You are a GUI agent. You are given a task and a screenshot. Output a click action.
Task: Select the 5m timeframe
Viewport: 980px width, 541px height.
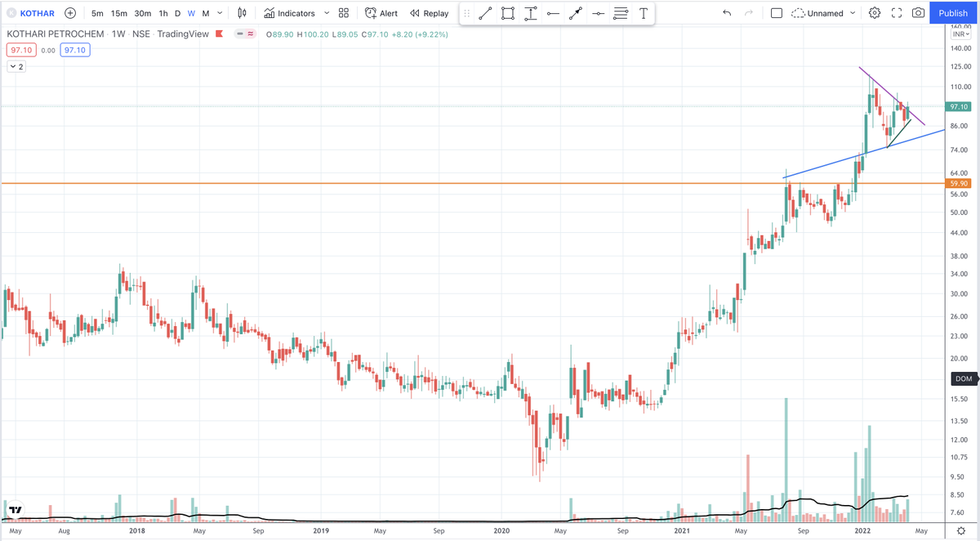tap(97, 13)
